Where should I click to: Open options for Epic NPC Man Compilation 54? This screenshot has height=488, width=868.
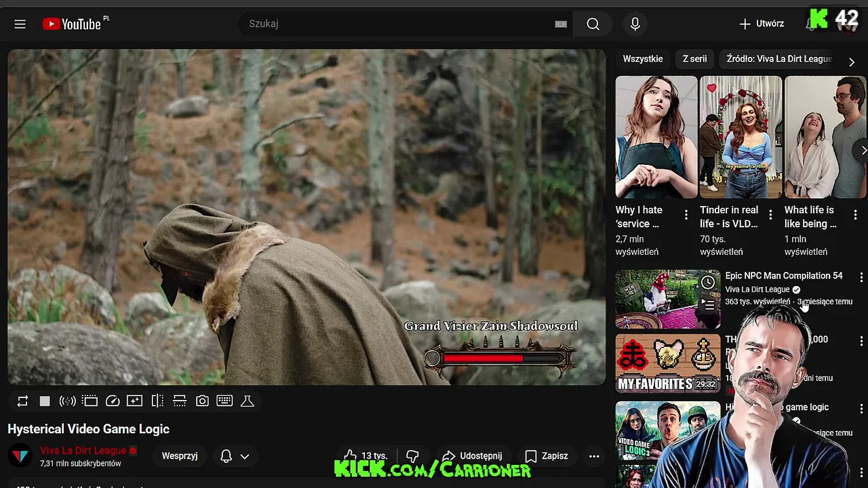[x=861, y=277]
